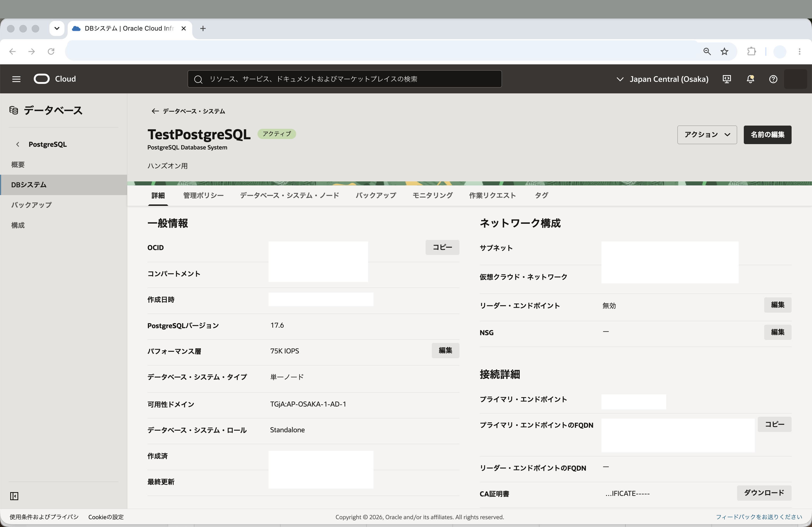Close the DBシステム browser tab
The image size is (812, 527).
point(184,29)
